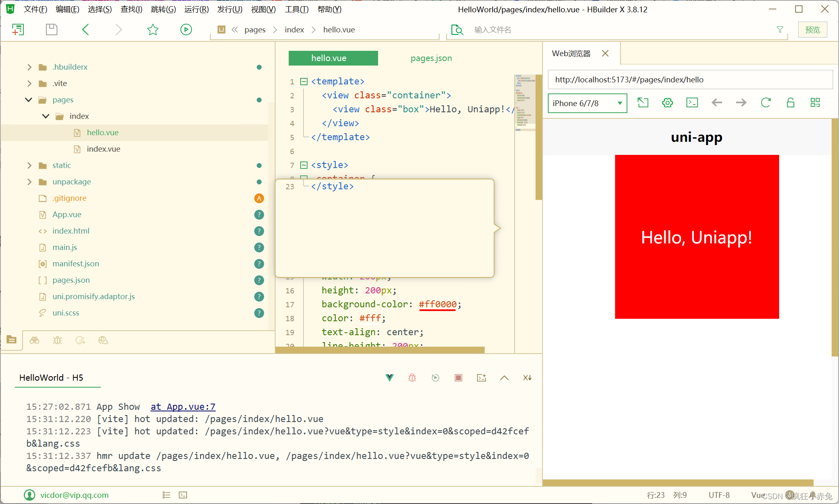Open the 运行(R) menu
The width and height of the screenshot is (839, 504).
(196, 9)
